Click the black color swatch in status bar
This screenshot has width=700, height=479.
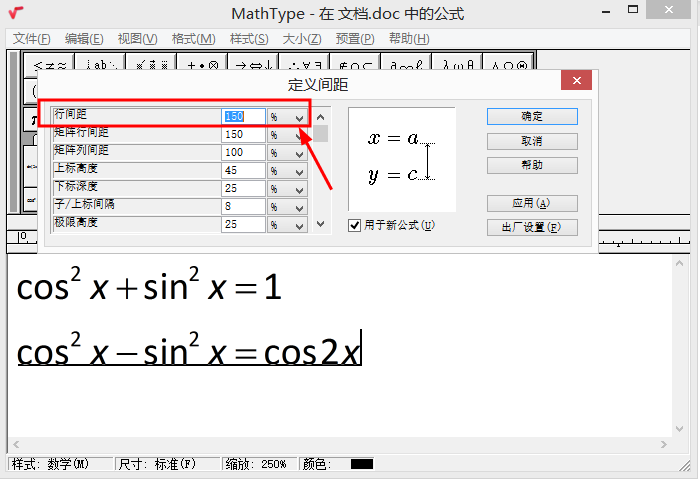(x=362, y=464)
